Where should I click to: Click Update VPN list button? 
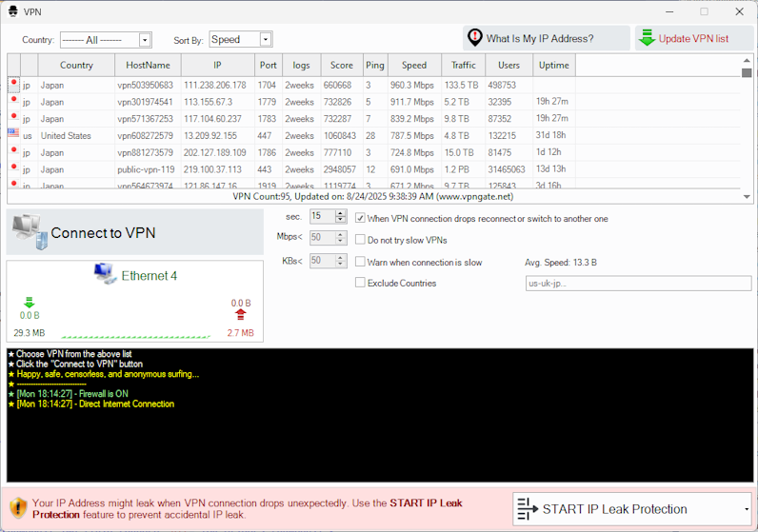[x=694, y=38]
